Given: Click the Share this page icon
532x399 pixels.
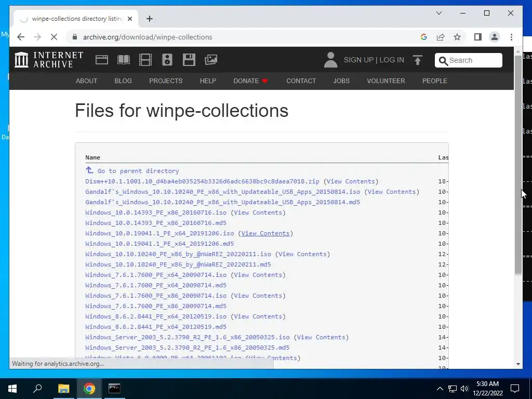Looking at the screenshot, I should click(441, 37).
